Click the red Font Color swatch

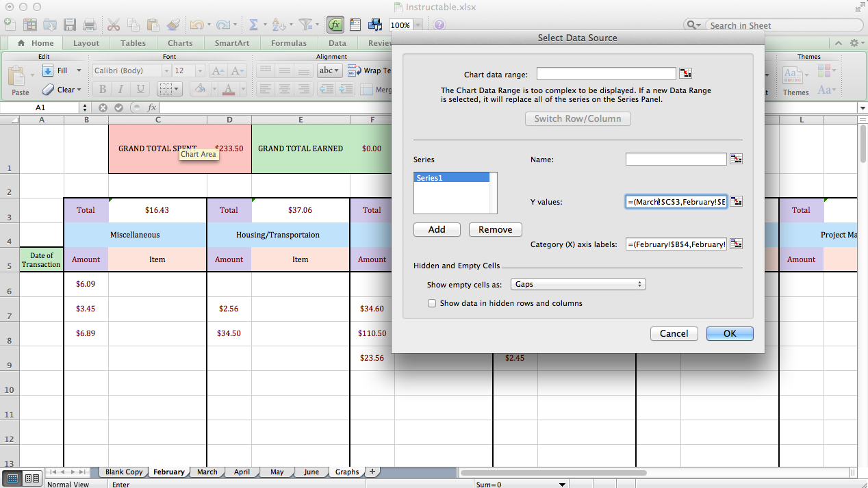pos(228,89)
